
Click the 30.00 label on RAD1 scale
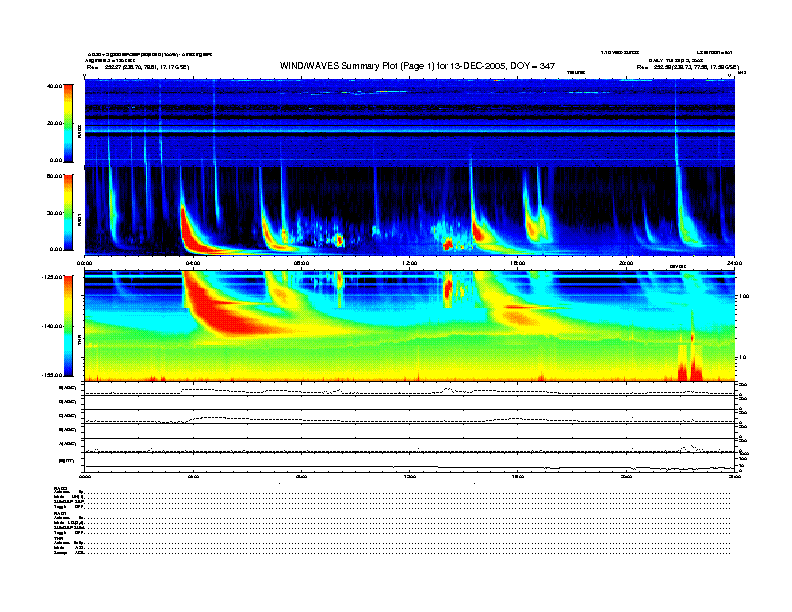click(54, 213)
